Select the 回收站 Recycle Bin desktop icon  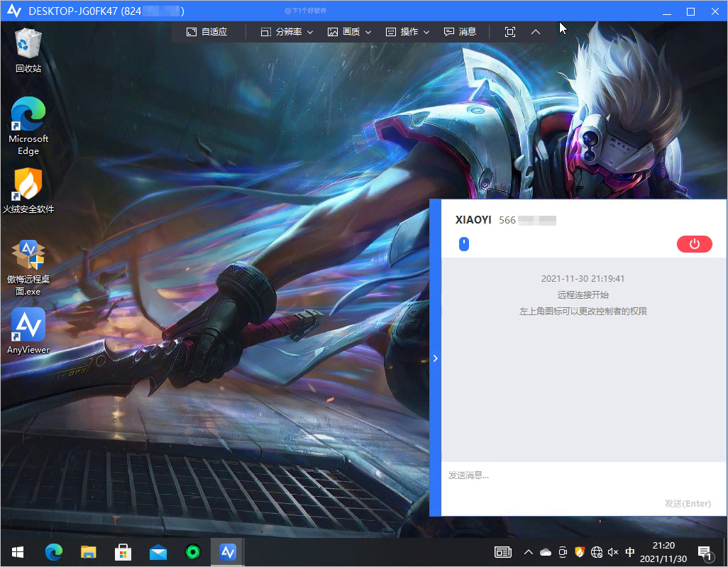pos(28,50)
